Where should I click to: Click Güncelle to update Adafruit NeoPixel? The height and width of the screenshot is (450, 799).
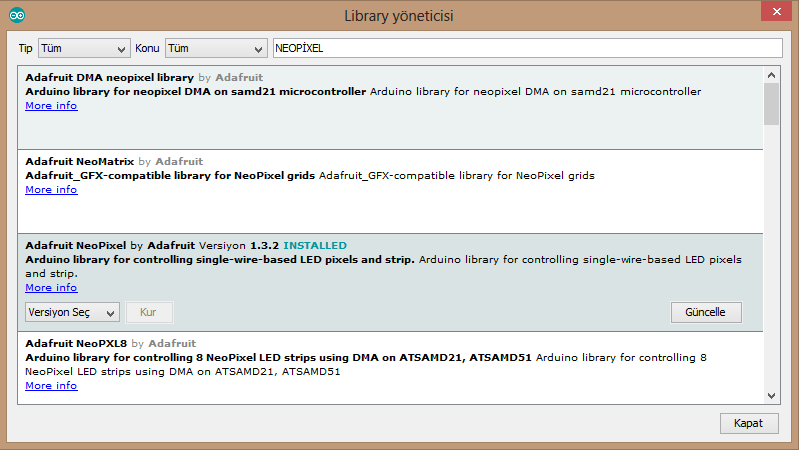[706, 312]
